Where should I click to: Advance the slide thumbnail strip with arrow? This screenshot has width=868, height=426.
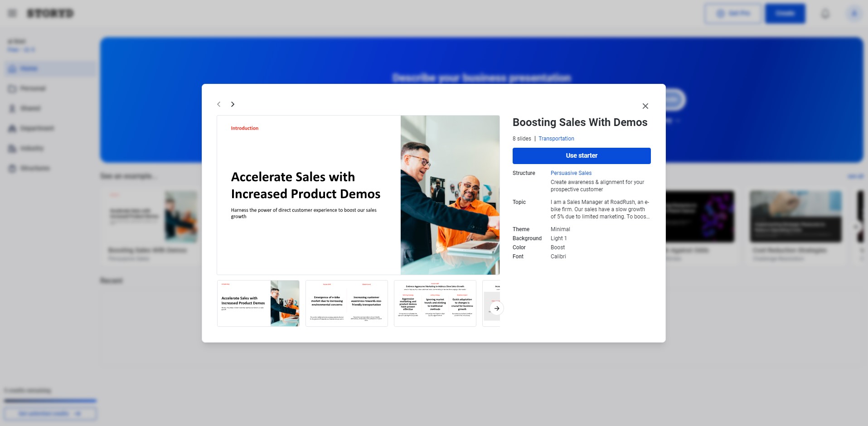(497, 308)
